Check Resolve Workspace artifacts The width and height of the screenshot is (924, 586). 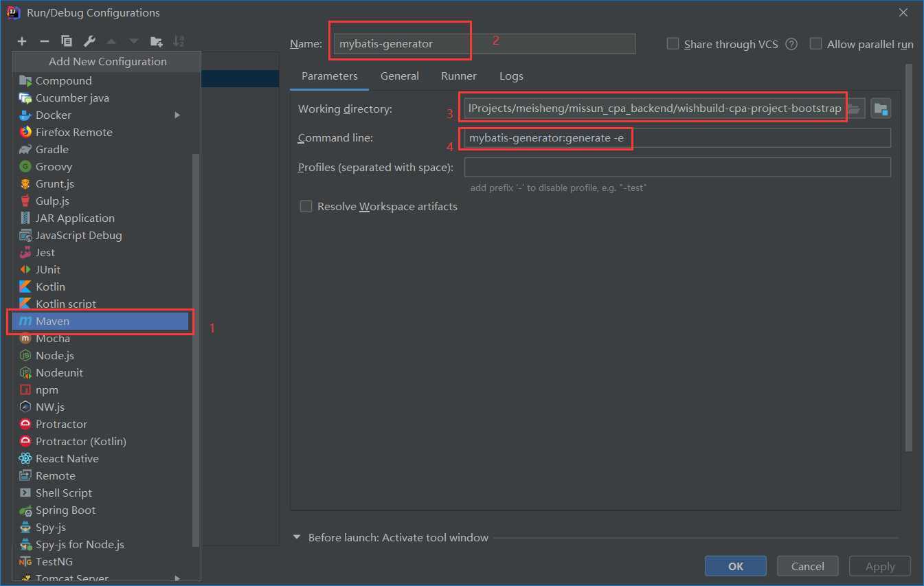tap(306, 206)
